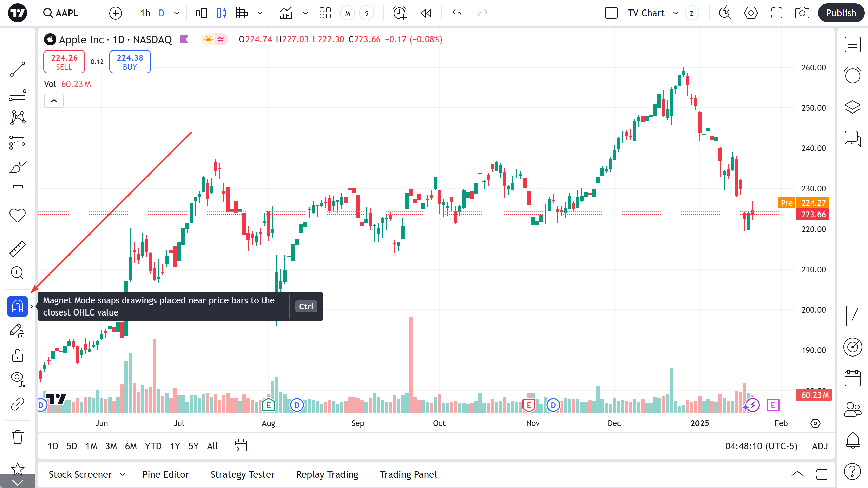The width and height of the screenshot is (868, 488).
Task: Click the 224.38 BUY button
Action: (x=130, y=62)
